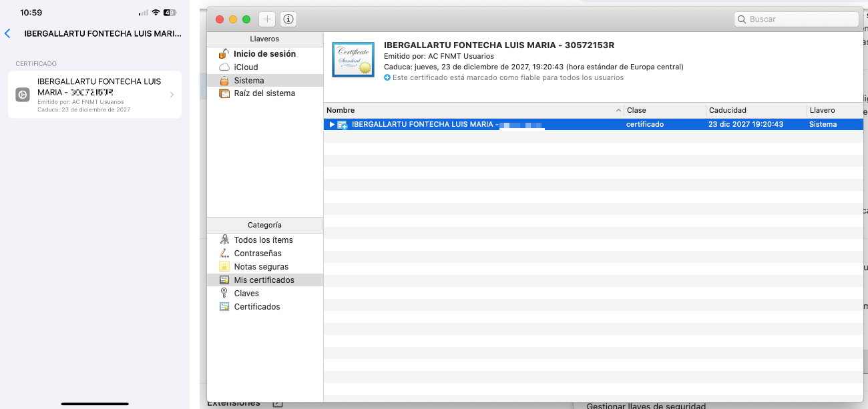Select the Contraseñas category icon
868x409 pixels.
[x=224, y=254]
